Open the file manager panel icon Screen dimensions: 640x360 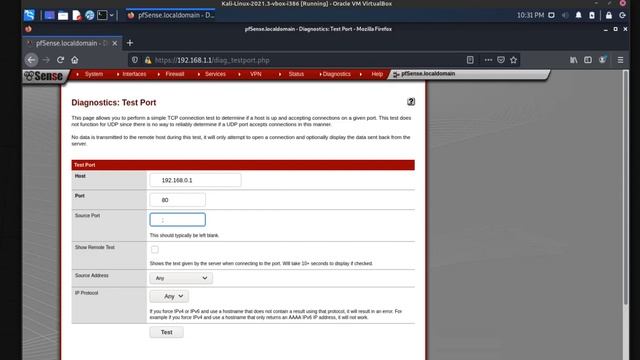click(x=63, y=16)
